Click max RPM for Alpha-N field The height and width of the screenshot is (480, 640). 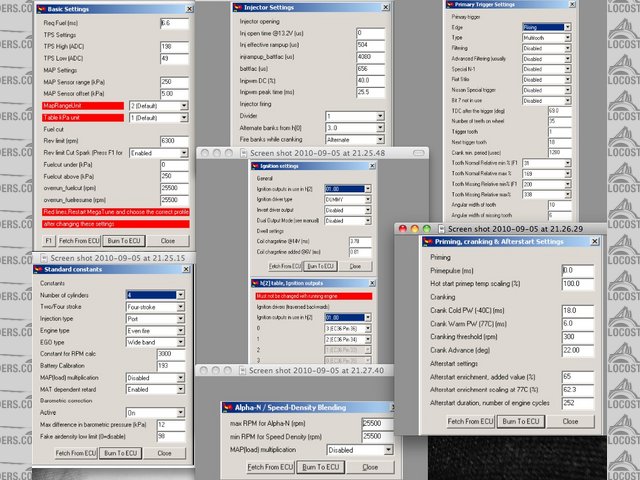coord(378,424)
